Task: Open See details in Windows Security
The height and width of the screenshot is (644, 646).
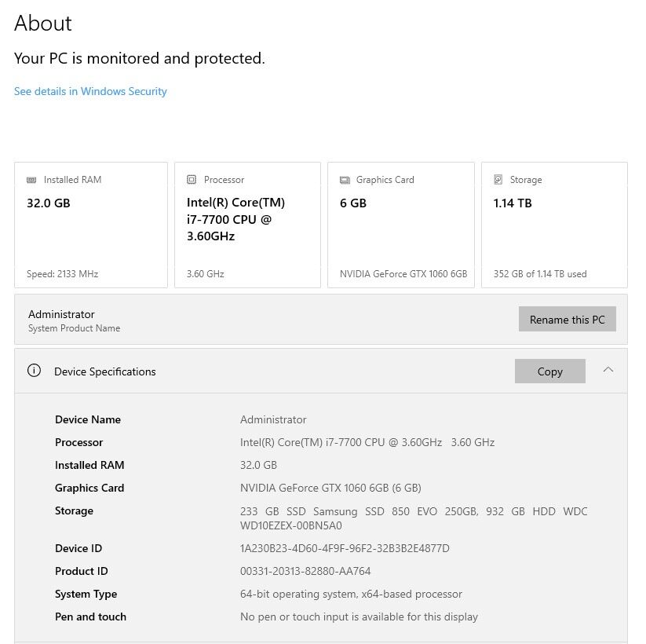Action: point(90,91)
